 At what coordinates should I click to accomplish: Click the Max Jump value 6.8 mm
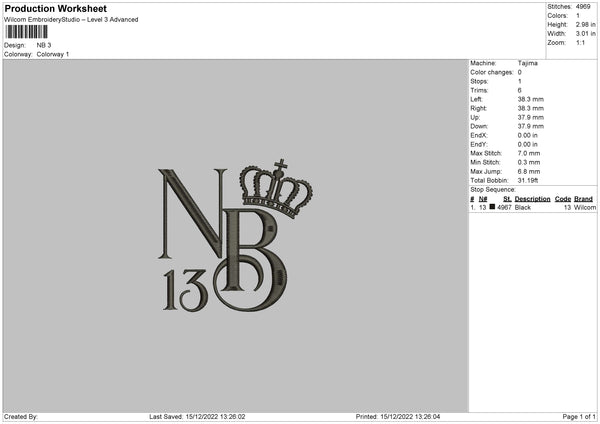coord(529,171)
